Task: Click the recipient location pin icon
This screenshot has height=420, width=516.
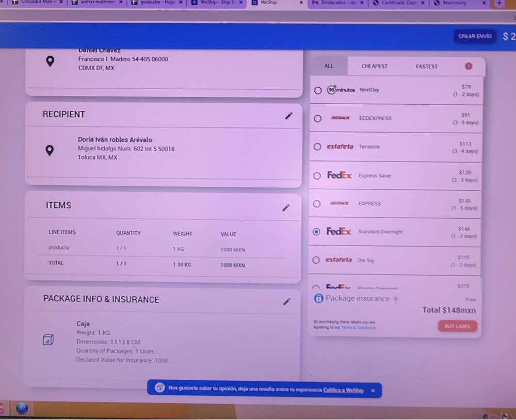Action: (x=50, y=150)
